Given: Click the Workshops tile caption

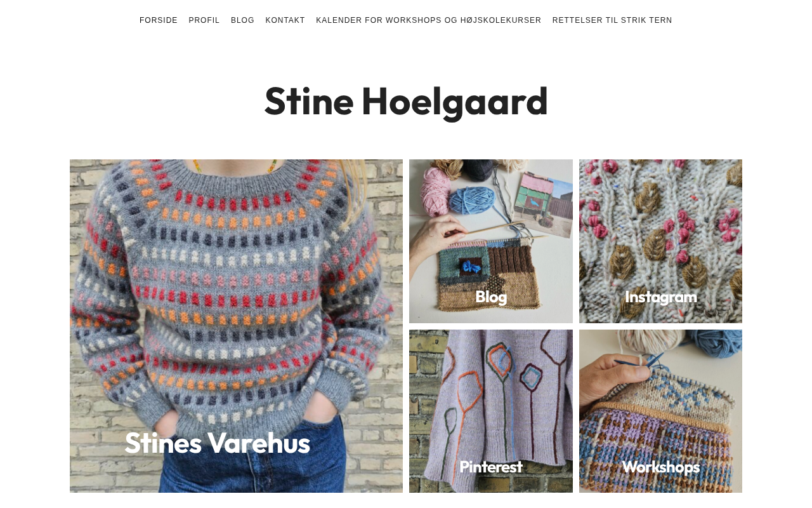Looking at the screenshot, I should tap(660, 467).
